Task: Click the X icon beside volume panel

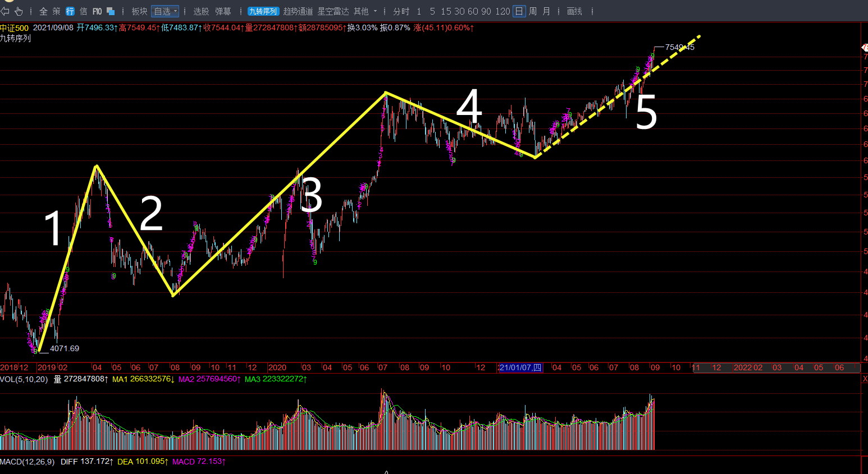Action: pos(865,379)
